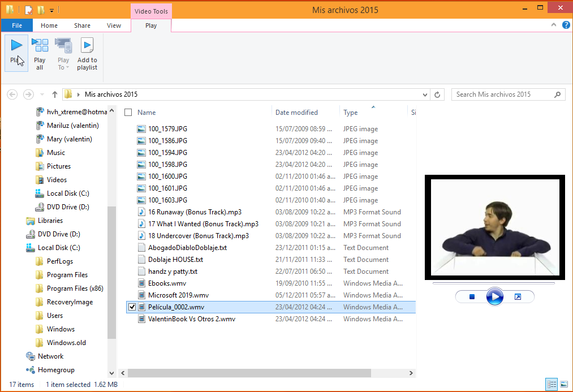This screenshot has width=573, height=392.
Task: Switch to large icons view
Action: (x=563, y=385)
